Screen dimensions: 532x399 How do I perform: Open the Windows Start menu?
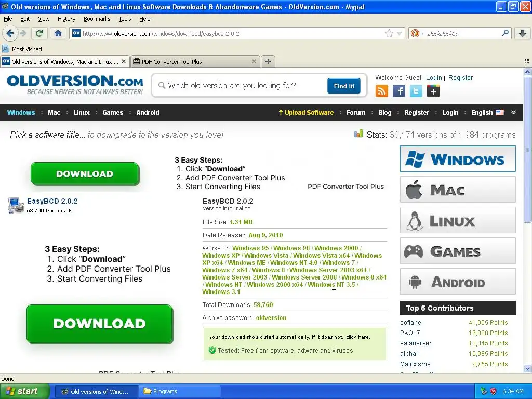(25, 391)
